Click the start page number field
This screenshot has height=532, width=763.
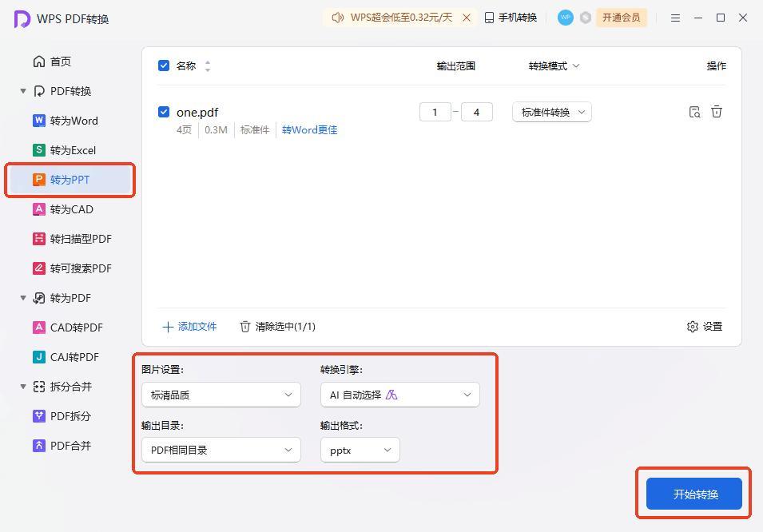tap(435, 112)
